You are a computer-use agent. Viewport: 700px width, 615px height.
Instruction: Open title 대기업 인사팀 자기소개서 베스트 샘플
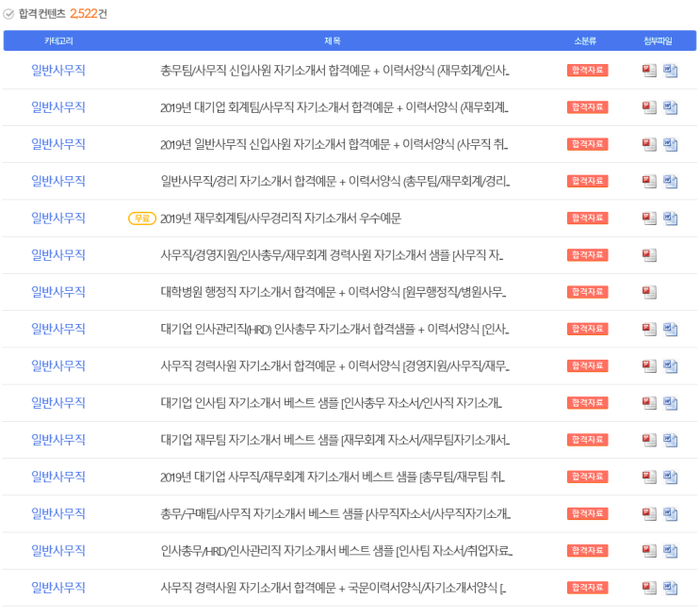pos(332,403)
